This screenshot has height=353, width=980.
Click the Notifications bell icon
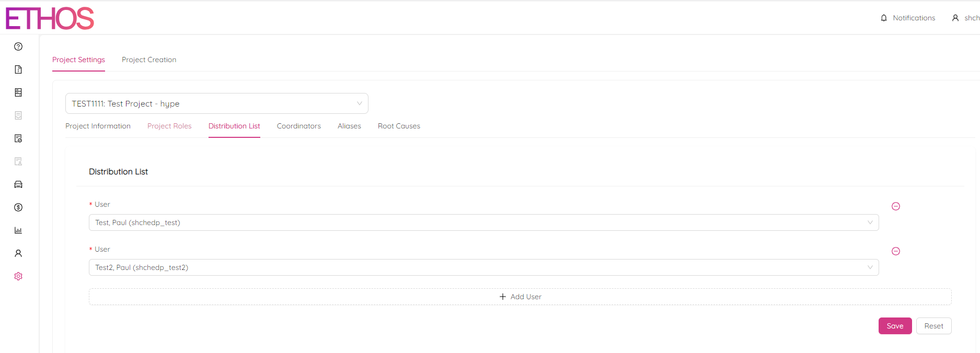884,18
